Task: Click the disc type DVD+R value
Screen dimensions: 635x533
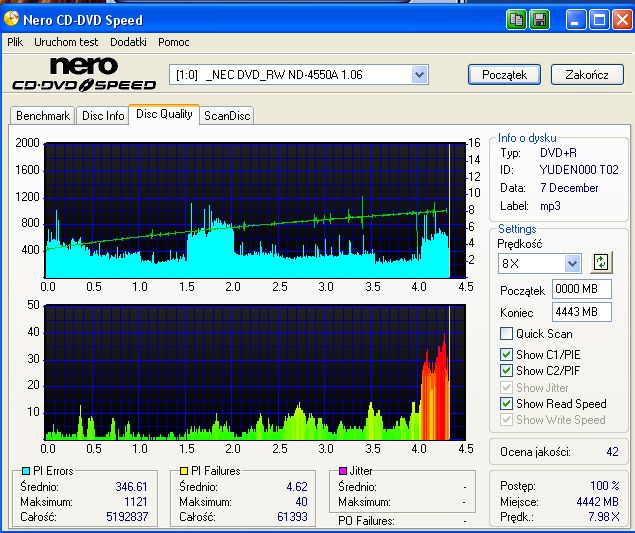Action: coord(558,153)
